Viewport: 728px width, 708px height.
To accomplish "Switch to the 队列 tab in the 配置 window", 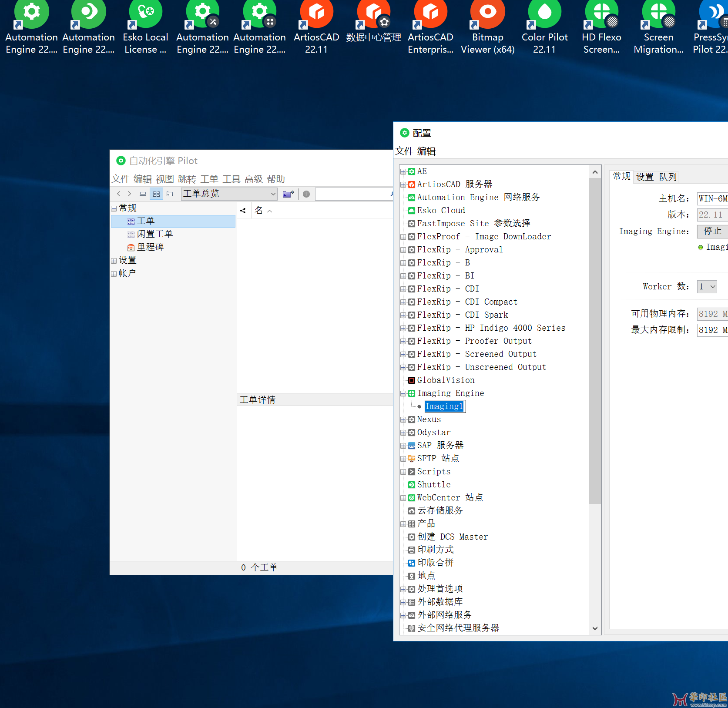I will click(x=668, y=177).
